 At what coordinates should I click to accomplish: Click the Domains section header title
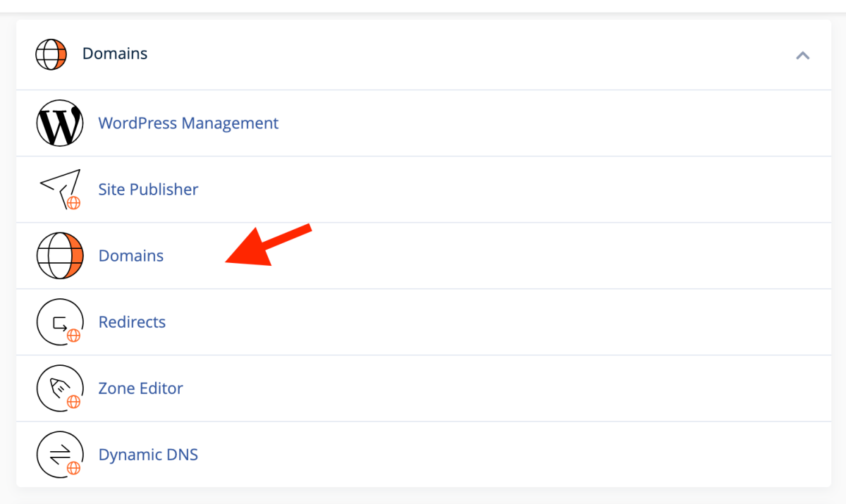tap(115, 54)
